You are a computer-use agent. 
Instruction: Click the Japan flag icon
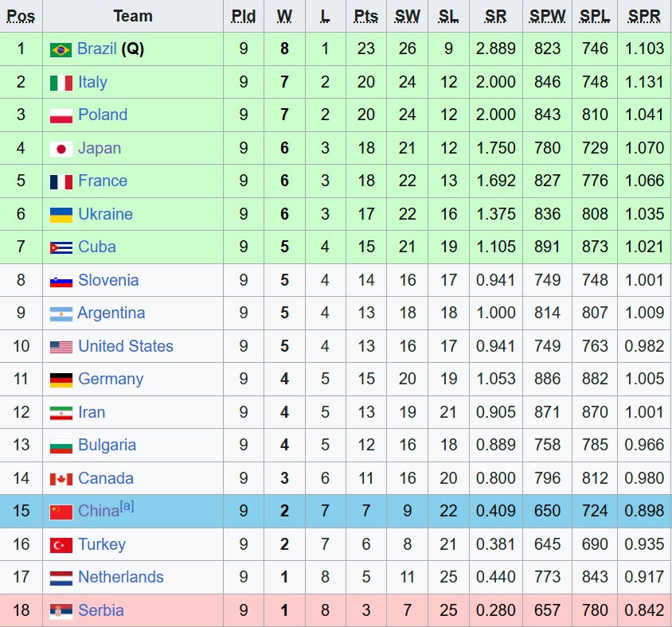(61, 149)
